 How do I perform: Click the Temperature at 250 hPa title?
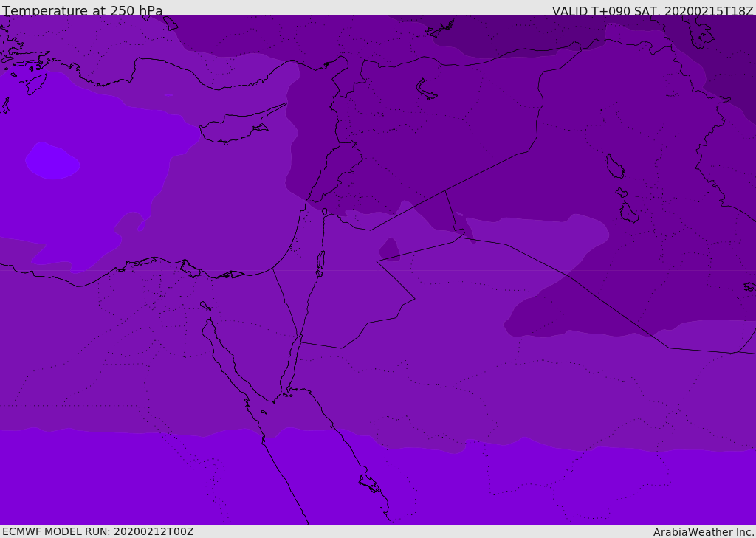[83, 11]
